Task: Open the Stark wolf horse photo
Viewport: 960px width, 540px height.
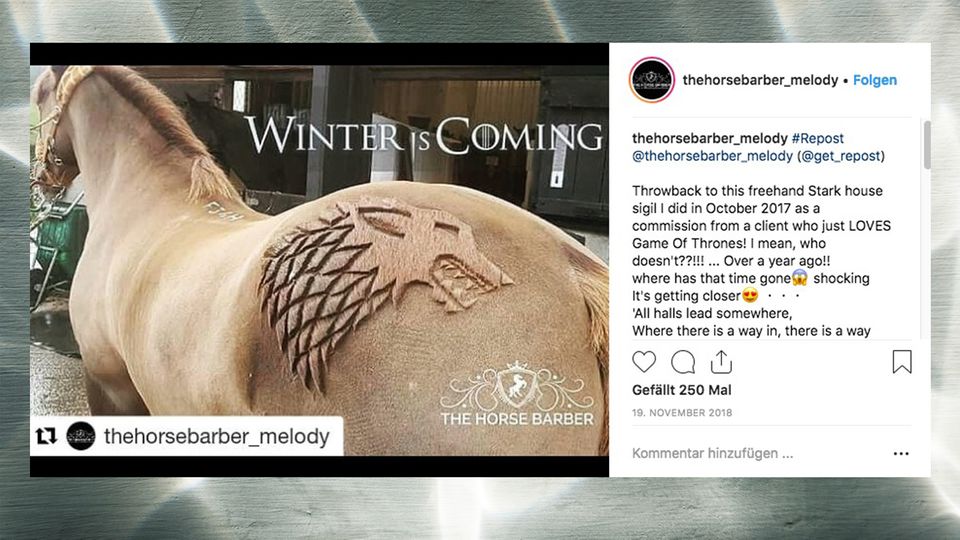Action: [x=320, y=260]
